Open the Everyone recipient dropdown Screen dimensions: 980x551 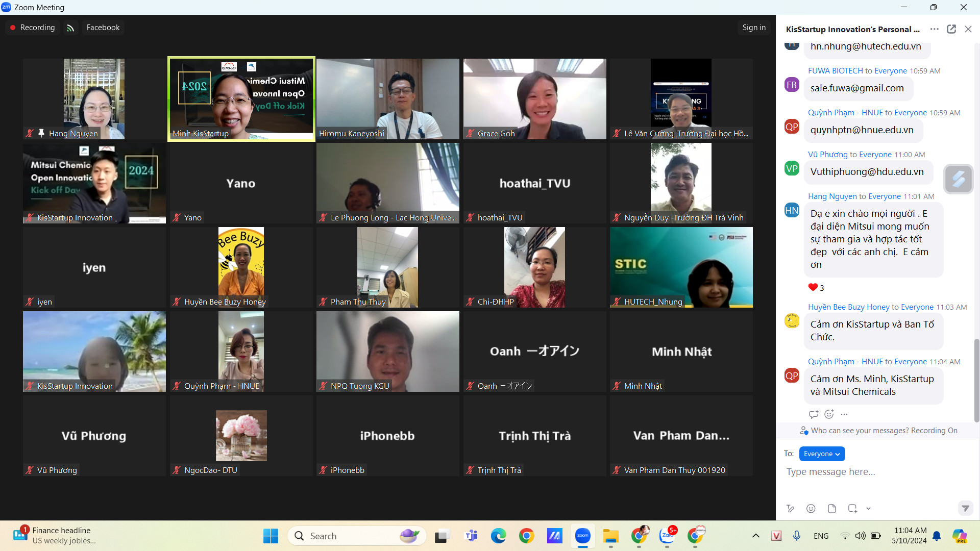point(821,454)
